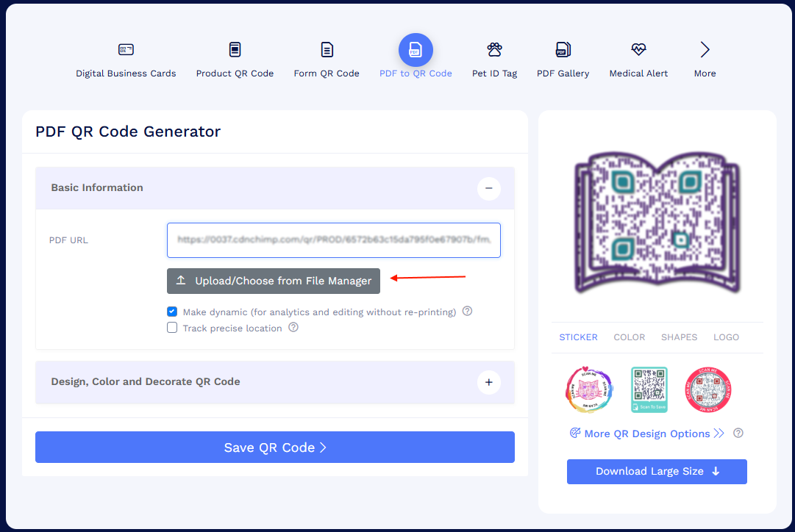Open More QR Design Options link

pos(647,434)
